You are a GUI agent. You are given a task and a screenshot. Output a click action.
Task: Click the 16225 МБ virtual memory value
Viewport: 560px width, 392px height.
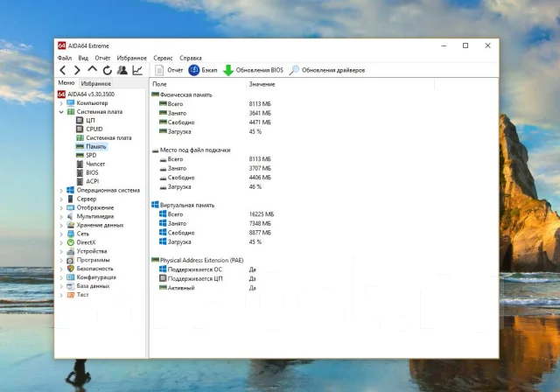[x=262, y=214]
